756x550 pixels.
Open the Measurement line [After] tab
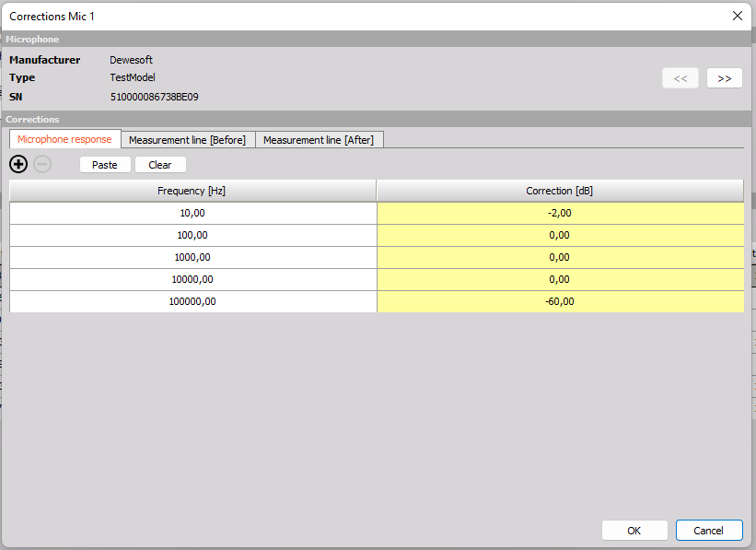[x=320, y=139]
